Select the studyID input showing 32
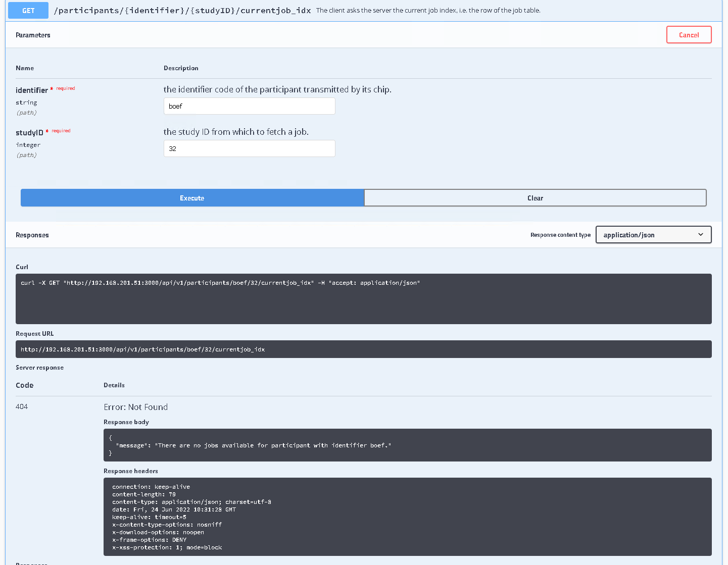This screenshot has width=728, height=565. click(249, 148)
